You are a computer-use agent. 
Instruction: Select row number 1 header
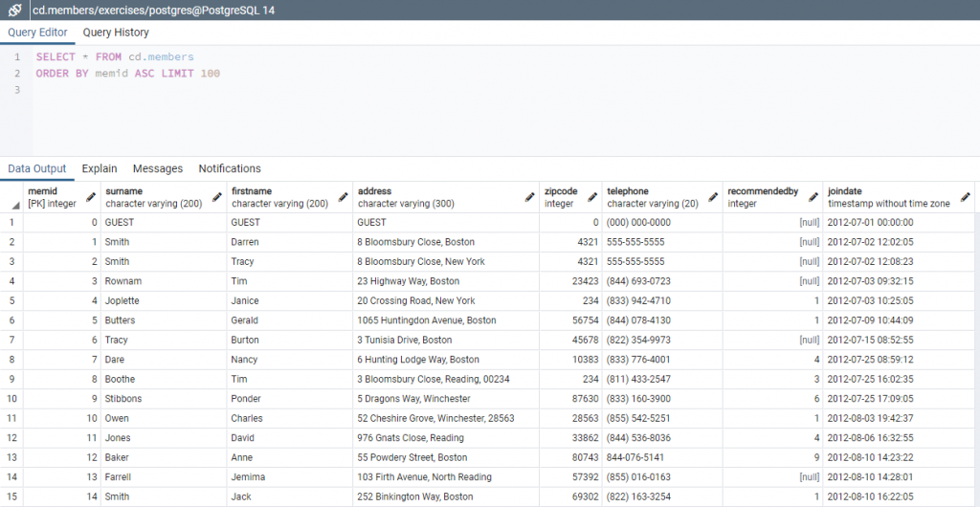click(x=11, y=222)
